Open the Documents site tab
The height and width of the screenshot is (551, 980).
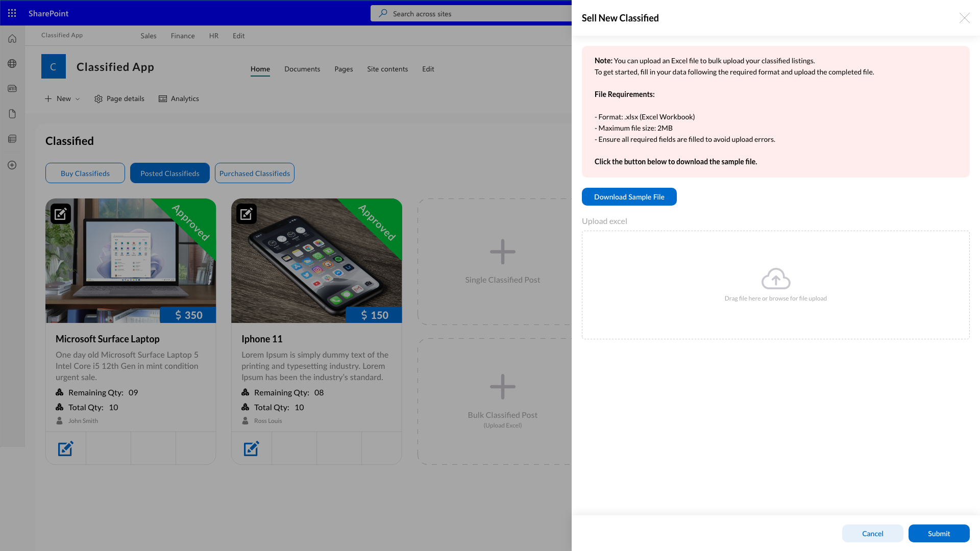(x=302, y=69)
